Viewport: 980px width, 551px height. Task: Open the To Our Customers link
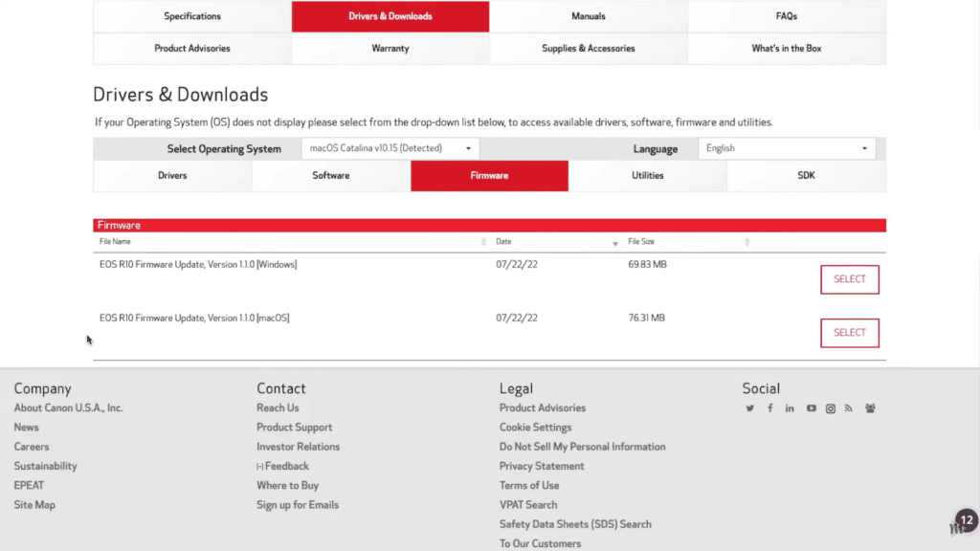[540, 543]
